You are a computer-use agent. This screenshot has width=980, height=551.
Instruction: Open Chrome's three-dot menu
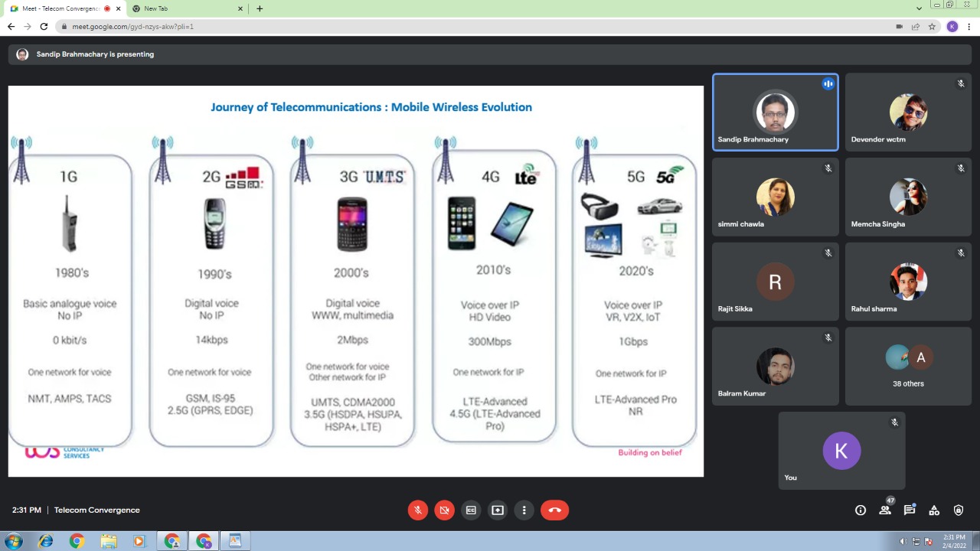coord(969,26)
